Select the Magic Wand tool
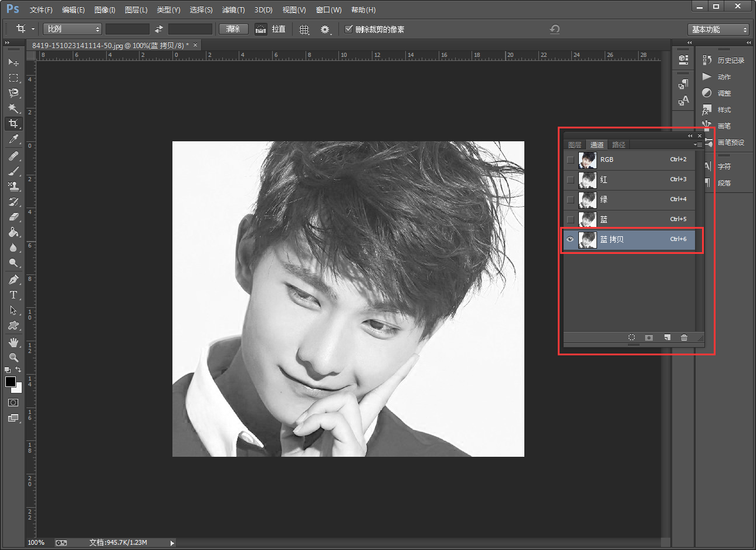 click(13, 108)
